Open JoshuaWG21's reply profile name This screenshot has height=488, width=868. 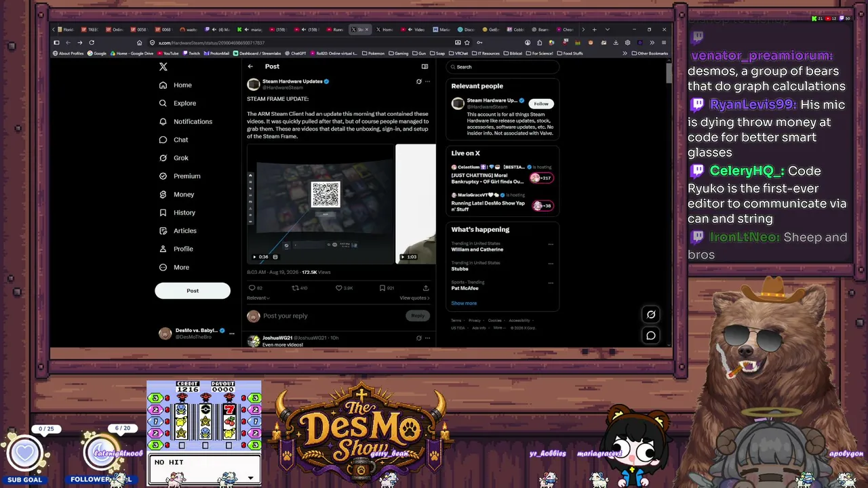point(276,338)
